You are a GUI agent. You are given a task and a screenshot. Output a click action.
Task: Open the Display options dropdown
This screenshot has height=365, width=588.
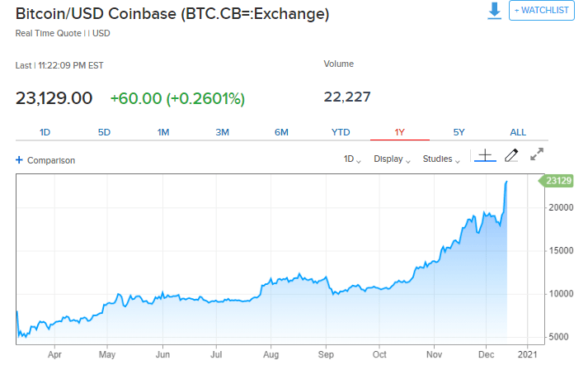pyautogui.click(x=392, y=159)
